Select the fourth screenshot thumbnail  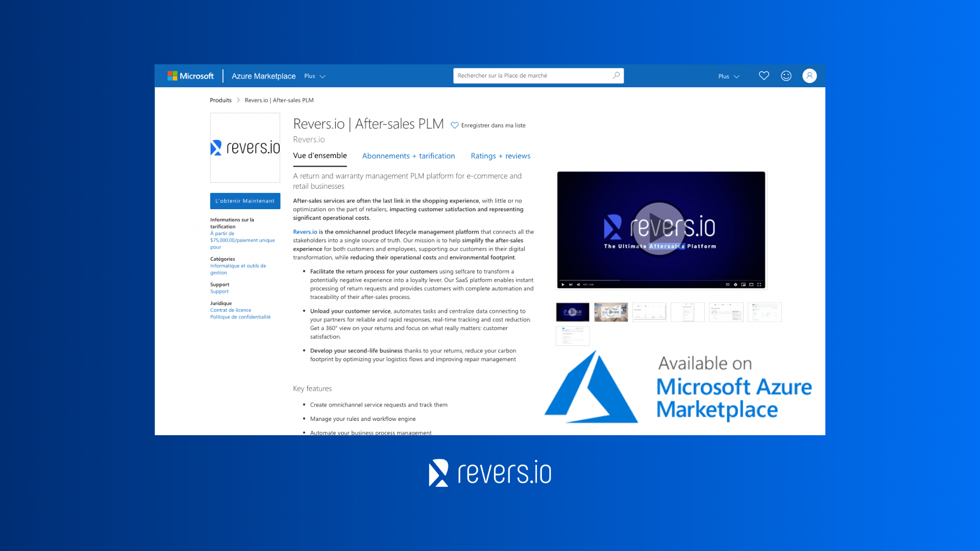[688, 312]
